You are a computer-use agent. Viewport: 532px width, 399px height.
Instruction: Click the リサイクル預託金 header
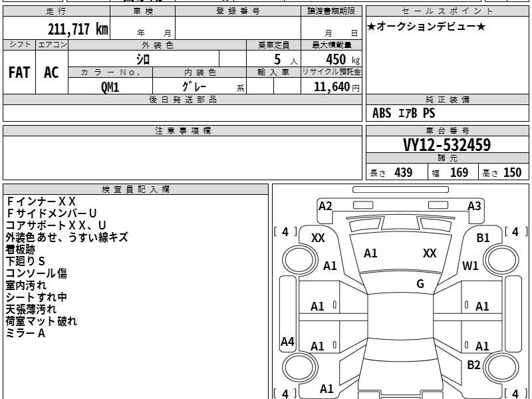pyautogui.click(x=331, y=72)
